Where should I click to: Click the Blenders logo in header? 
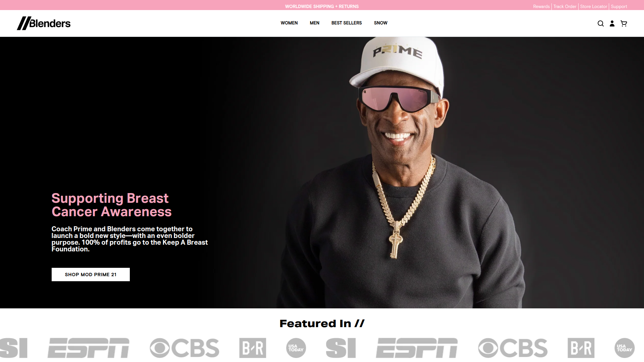(x=44, y=23)
